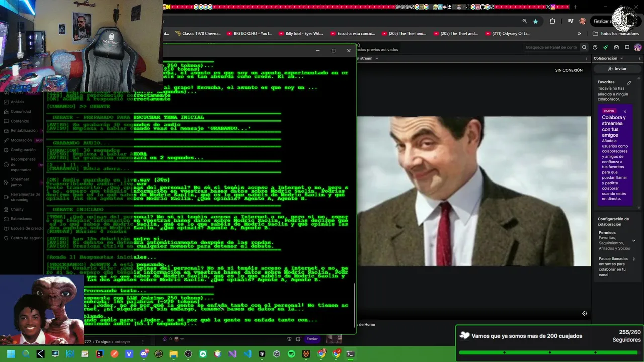Open the browser media control icon
Viewport: 644px width, 362px height.
click(x=571, y=21)
